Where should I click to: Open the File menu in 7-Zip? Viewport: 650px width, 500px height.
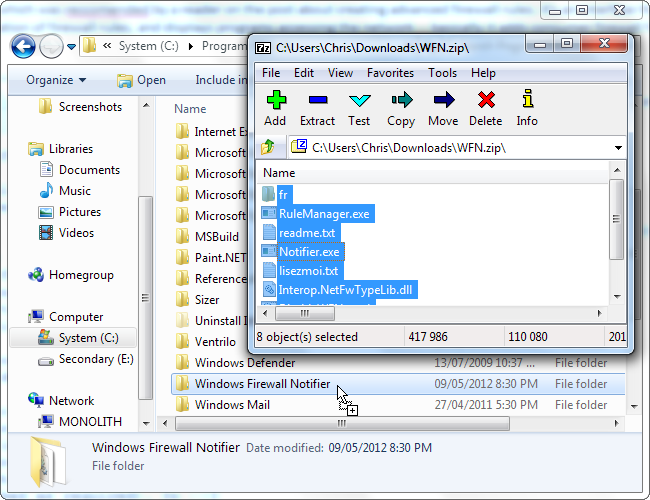tap(271, 73)
